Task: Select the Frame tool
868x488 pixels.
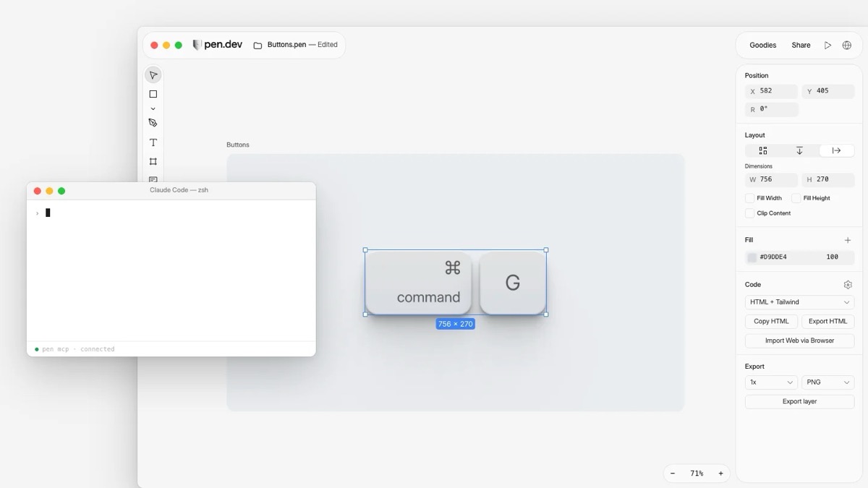Action: (x=153, y=162)
